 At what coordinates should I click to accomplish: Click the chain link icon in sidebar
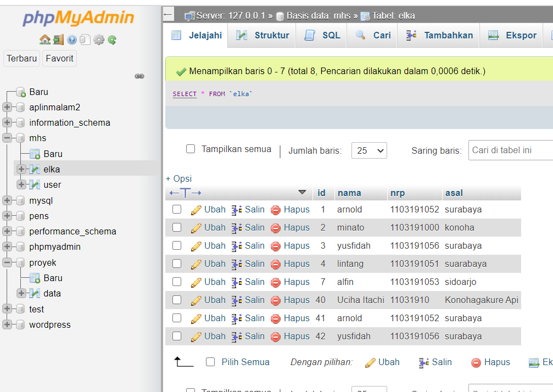click(139, 76)
